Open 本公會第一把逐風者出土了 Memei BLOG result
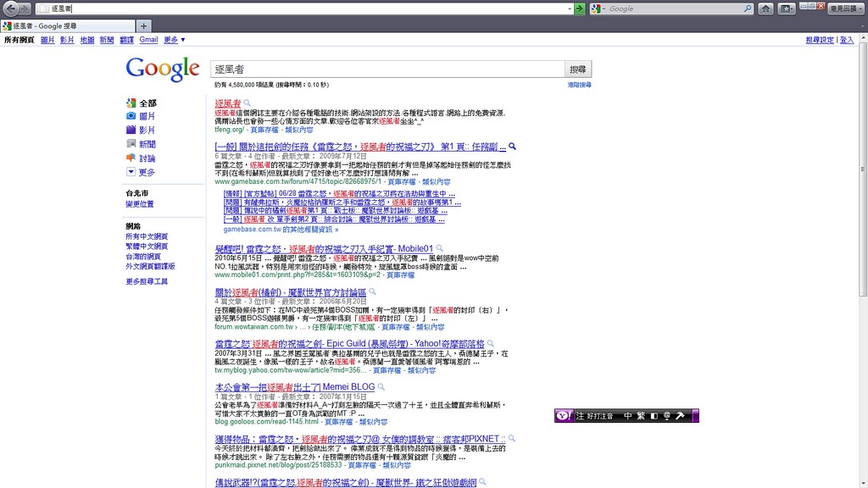The image size is (868, 488). click(x=295, y=386)
